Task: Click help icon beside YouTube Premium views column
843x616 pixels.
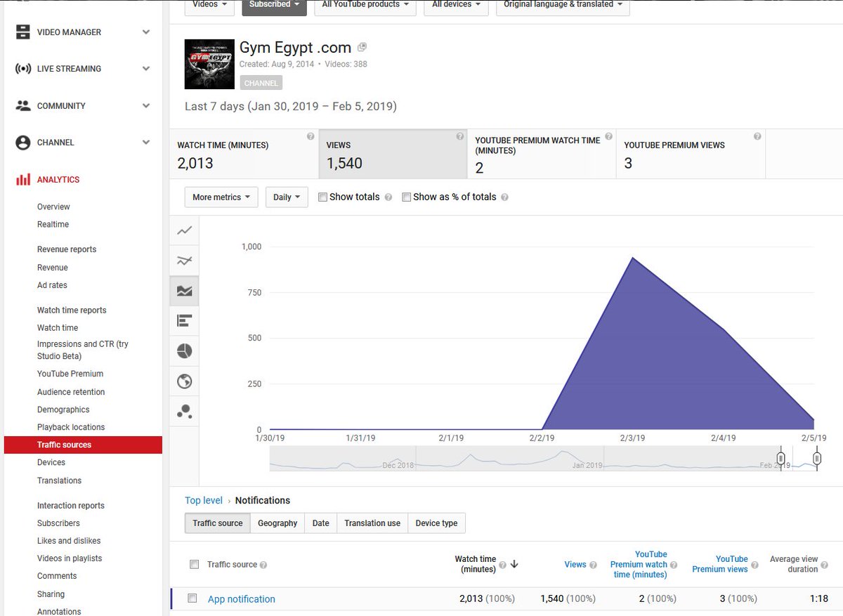Action: coord(754,565)
